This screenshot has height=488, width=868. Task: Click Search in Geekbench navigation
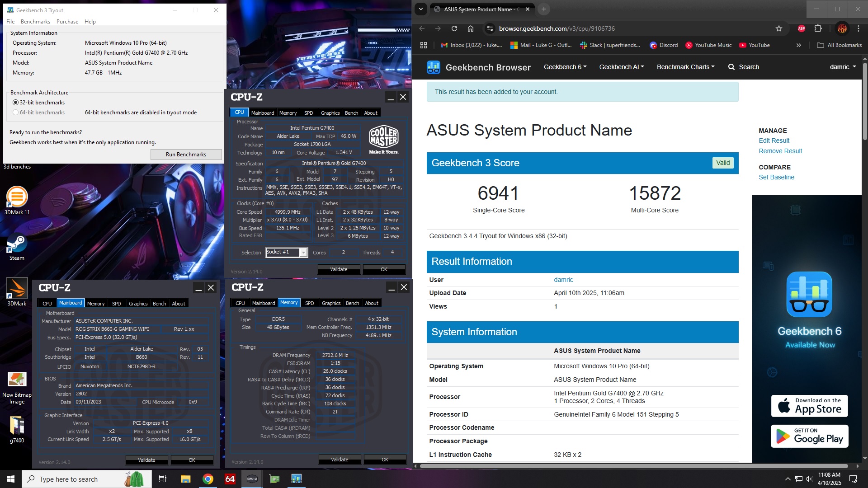click(744, 67)
